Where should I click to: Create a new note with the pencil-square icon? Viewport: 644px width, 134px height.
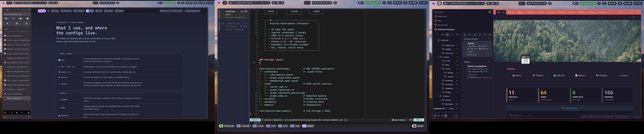click(490, 35)
